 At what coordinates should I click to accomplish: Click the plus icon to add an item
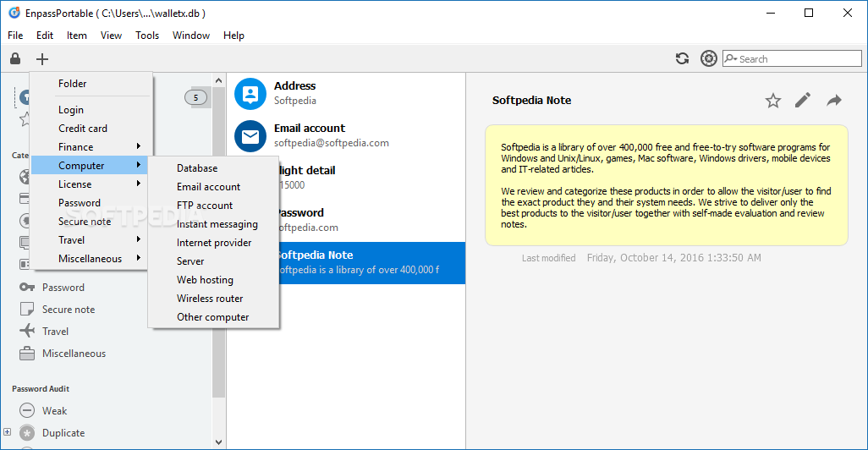pyautogui.click(x=42, y=58)
